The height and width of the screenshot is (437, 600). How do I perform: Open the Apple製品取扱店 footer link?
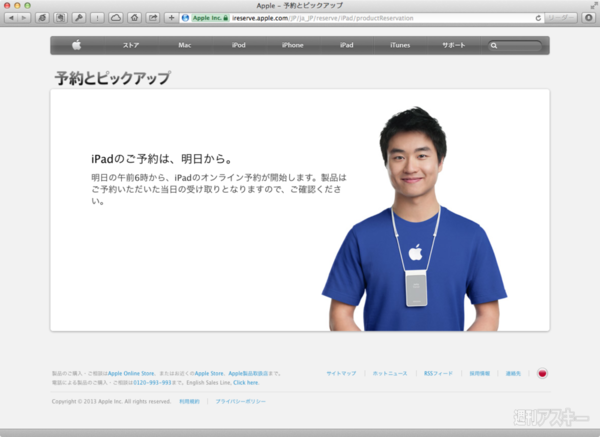248,373
